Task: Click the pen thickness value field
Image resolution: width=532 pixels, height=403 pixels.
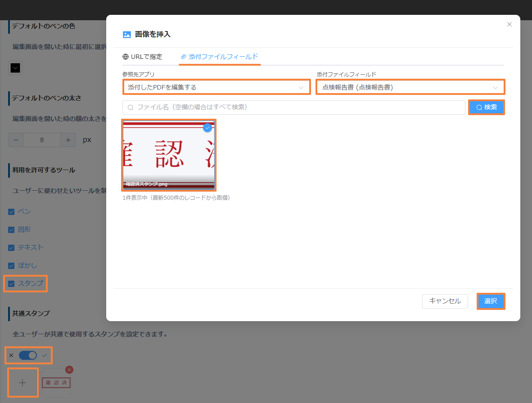Action: (42, 140)
